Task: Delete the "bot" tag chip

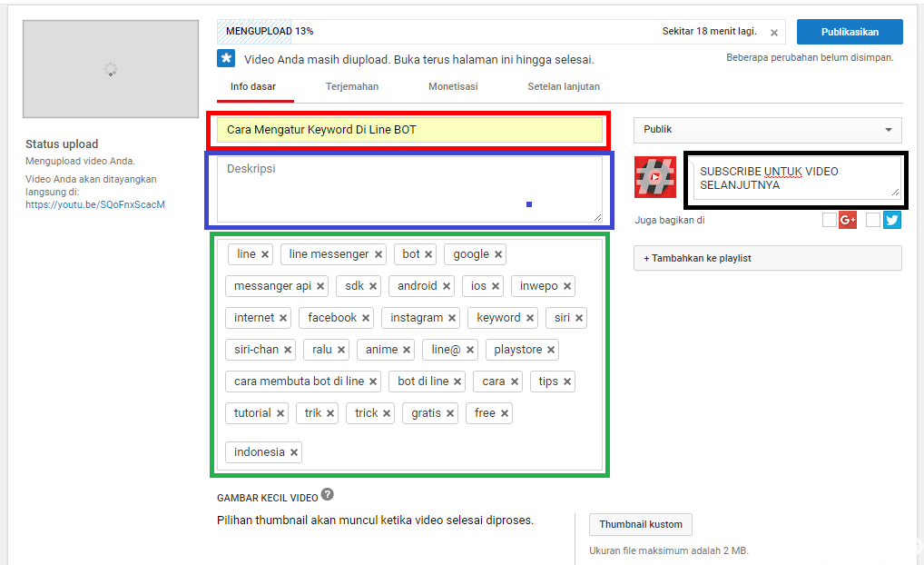Action: pyautogui.click(x=428, y=254)
